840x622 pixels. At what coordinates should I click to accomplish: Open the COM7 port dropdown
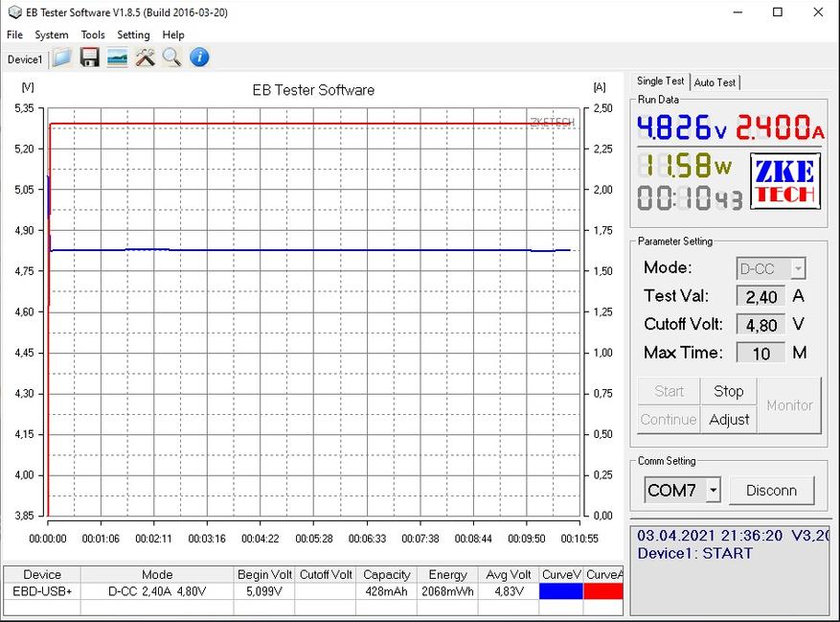713,490
